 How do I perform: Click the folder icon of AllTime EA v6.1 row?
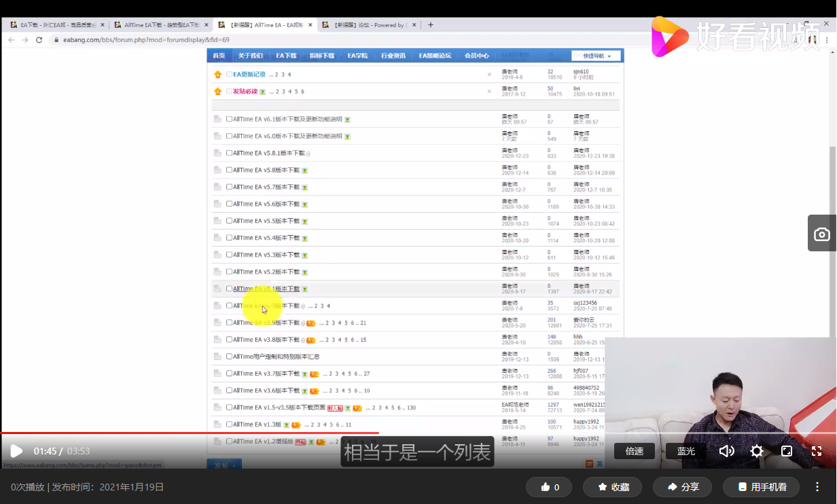coord(217,119)
